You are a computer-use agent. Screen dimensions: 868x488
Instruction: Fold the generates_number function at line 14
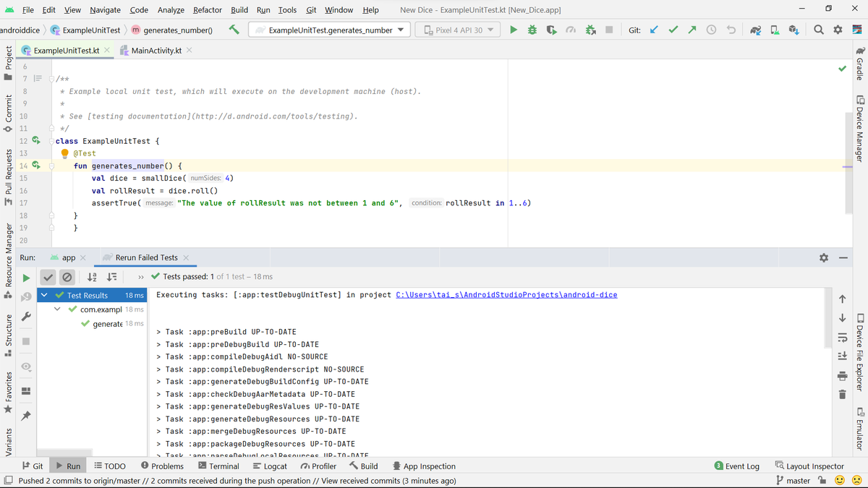tap(51, 166)
